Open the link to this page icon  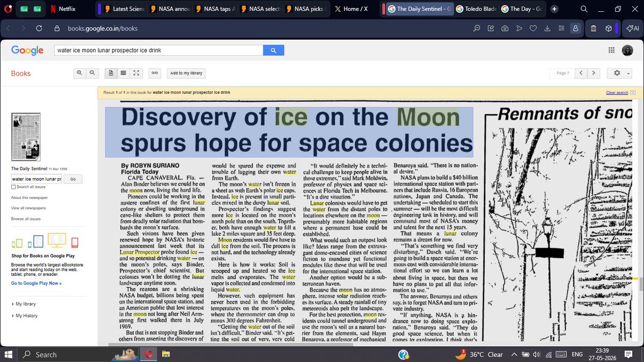click(x=155, y=73)
